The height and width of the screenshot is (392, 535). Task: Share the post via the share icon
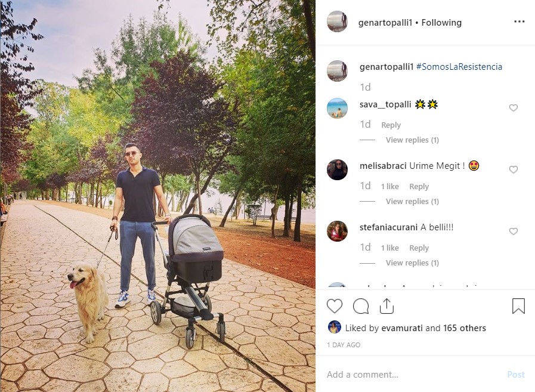[386, 306]
